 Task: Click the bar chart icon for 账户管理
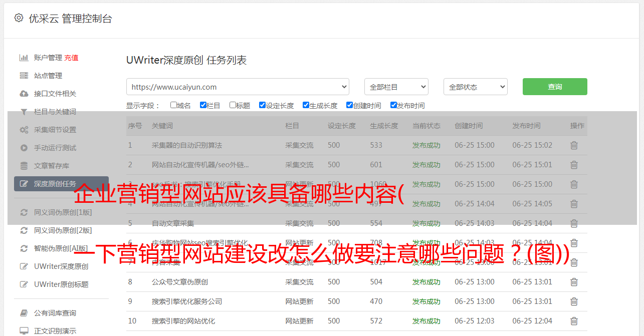24,58
